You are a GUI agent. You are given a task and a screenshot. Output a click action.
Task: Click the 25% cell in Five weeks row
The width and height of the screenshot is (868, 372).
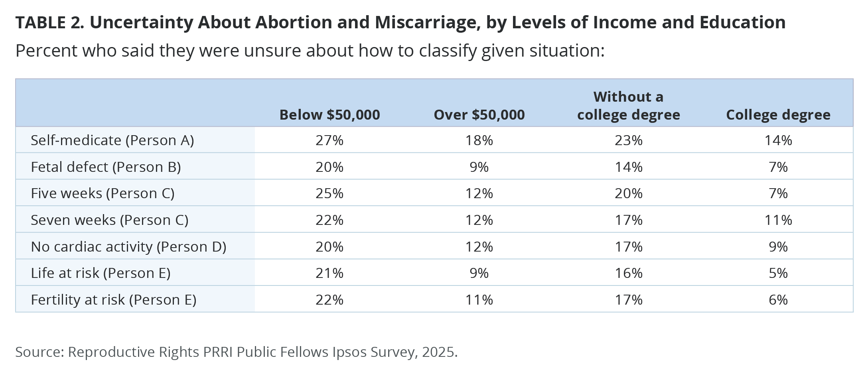(x=329, y=193)
